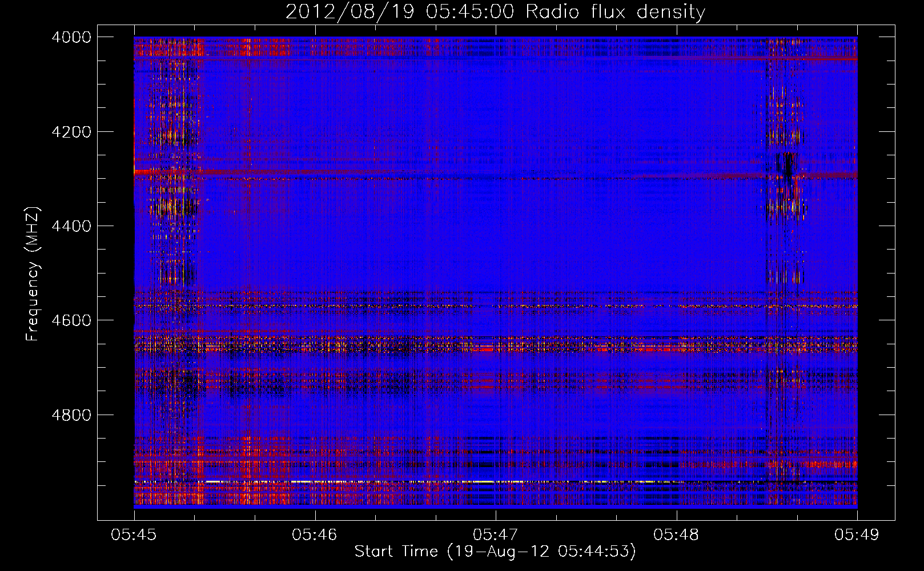Image resolution: width=924 pixels, height=571 pixels.
Task: Click the 05:49 time tick label
Action: (857, 534)
